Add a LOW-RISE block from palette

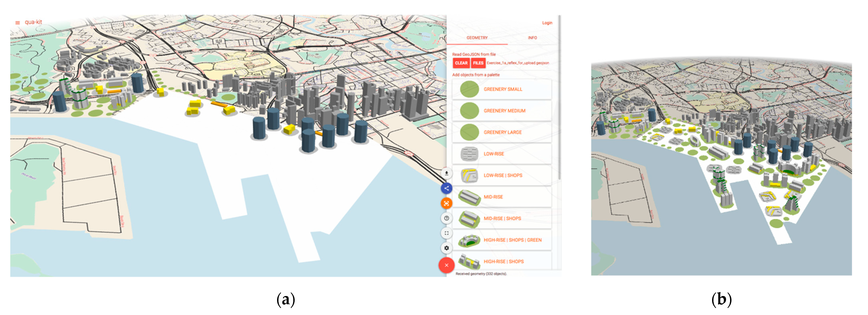click(502, 154)
